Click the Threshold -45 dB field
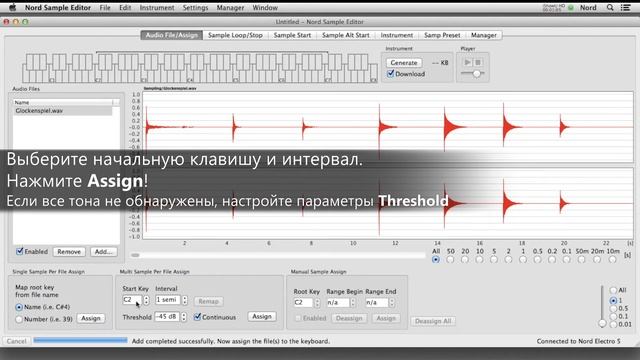Viewport: 640px width, 360px height. (x=167, y=317)
